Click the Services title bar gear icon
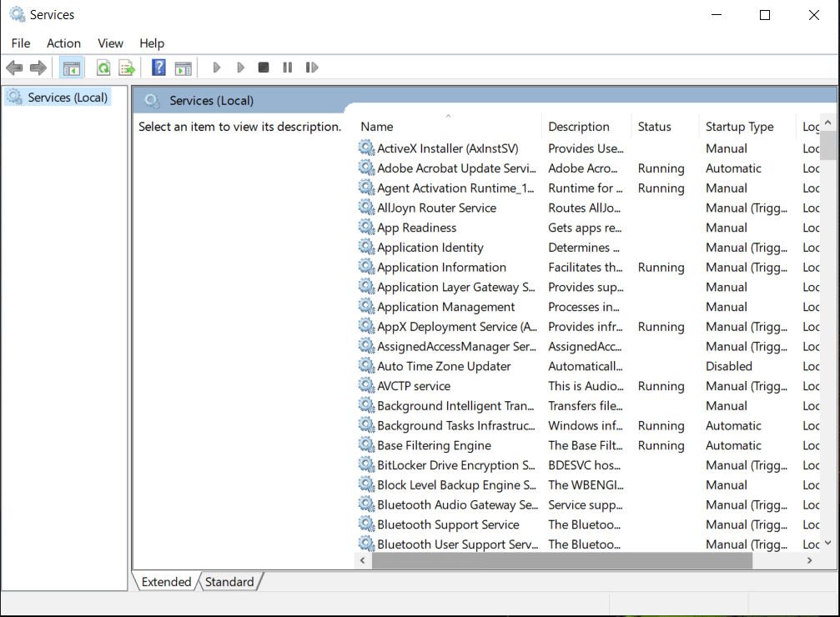 (18, 14)
